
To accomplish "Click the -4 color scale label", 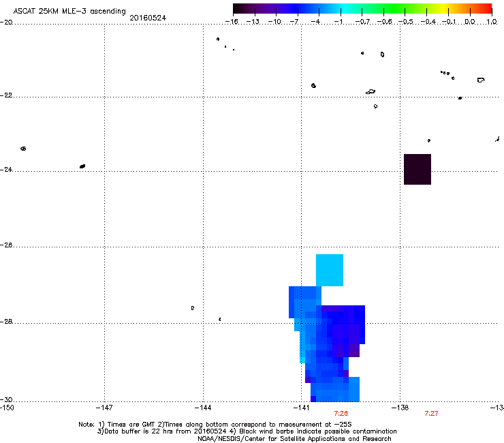I will point(315,22).
